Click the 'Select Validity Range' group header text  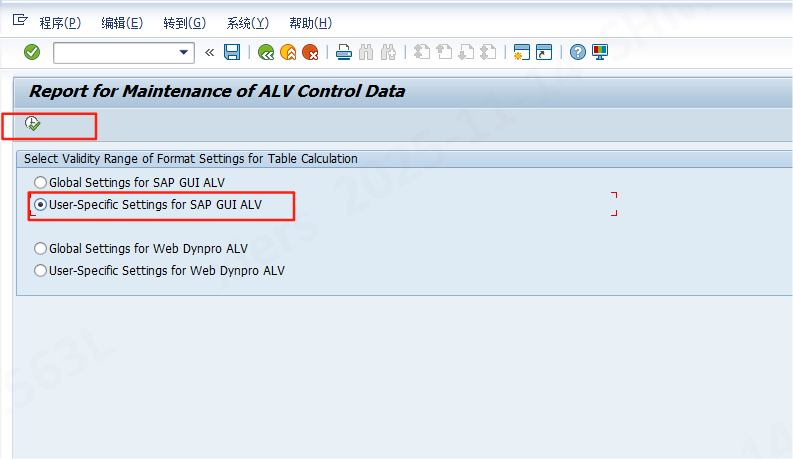[191, 159]
